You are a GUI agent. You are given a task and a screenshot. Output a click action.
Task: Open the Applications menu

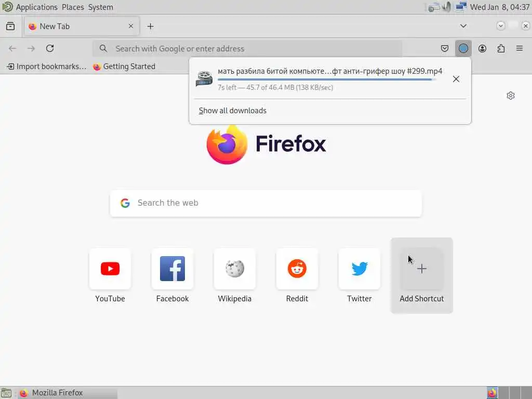click(37, 7)
